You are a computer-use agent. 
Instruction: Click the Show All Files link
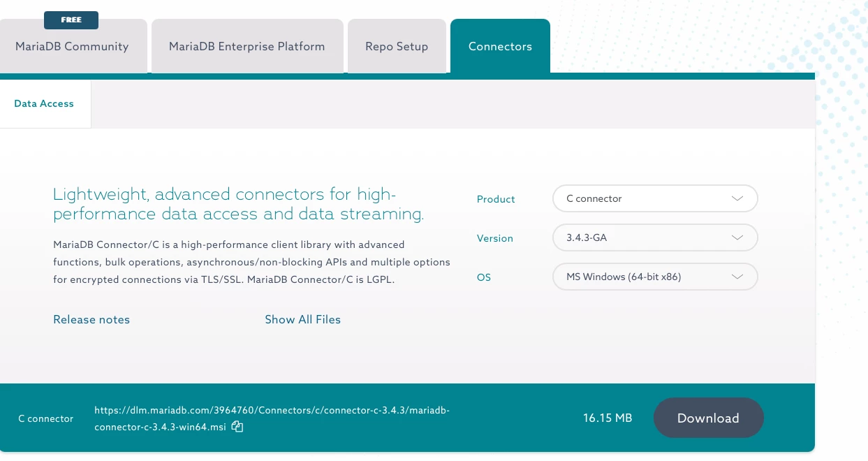302,319
